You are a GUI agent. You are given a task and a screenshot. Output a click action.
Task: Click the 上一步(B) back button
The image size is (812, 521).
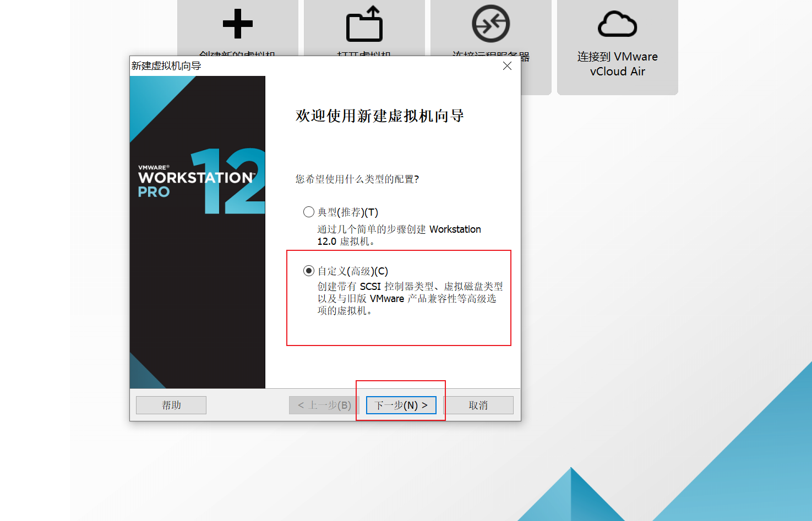tap(324, 405)
